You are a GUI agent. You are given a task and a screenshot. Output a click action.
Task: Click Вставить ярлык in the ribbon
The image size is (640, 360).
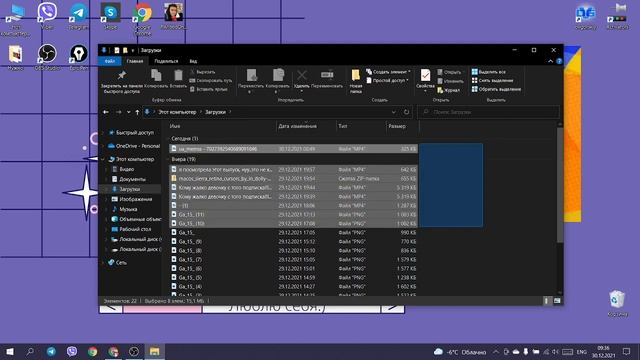[x=209, y=89]
